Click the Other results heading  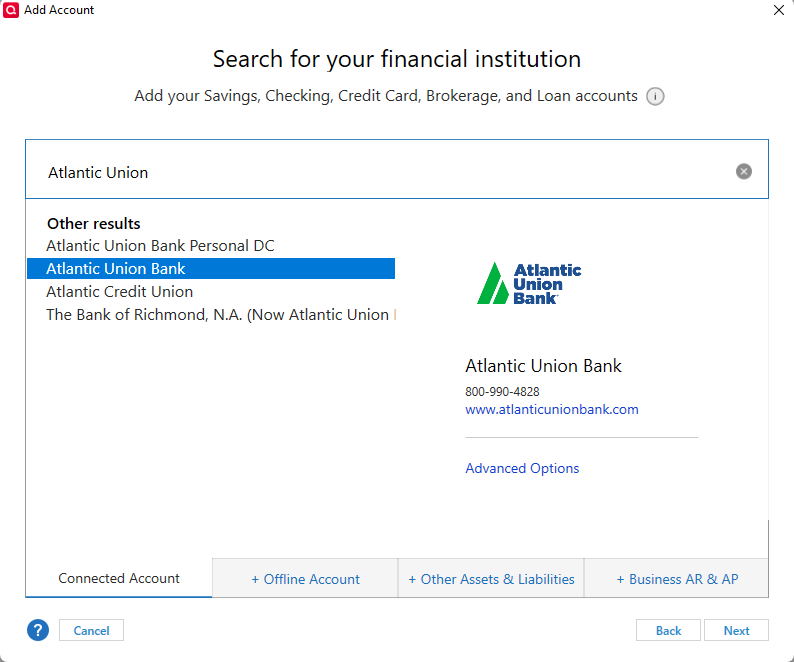pos(94,223)
